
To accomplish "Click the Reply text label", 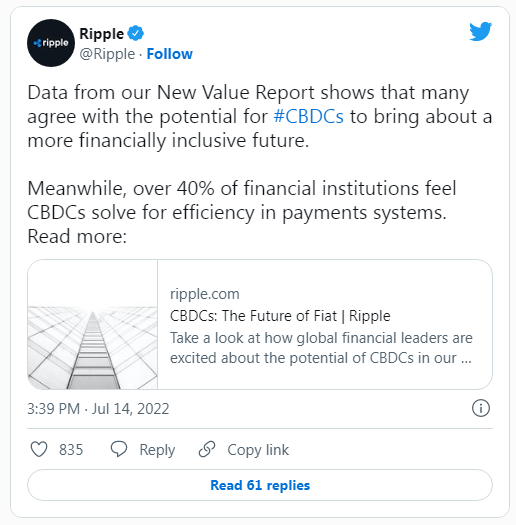I will point(157,450).
